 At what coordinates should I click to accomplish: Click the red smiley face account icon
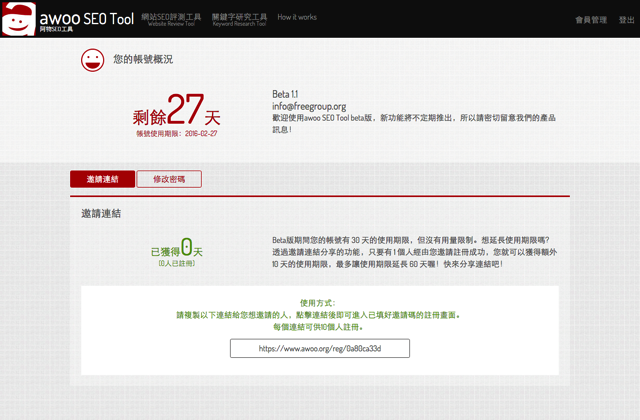pyautogui.click(x=93, y=60)
